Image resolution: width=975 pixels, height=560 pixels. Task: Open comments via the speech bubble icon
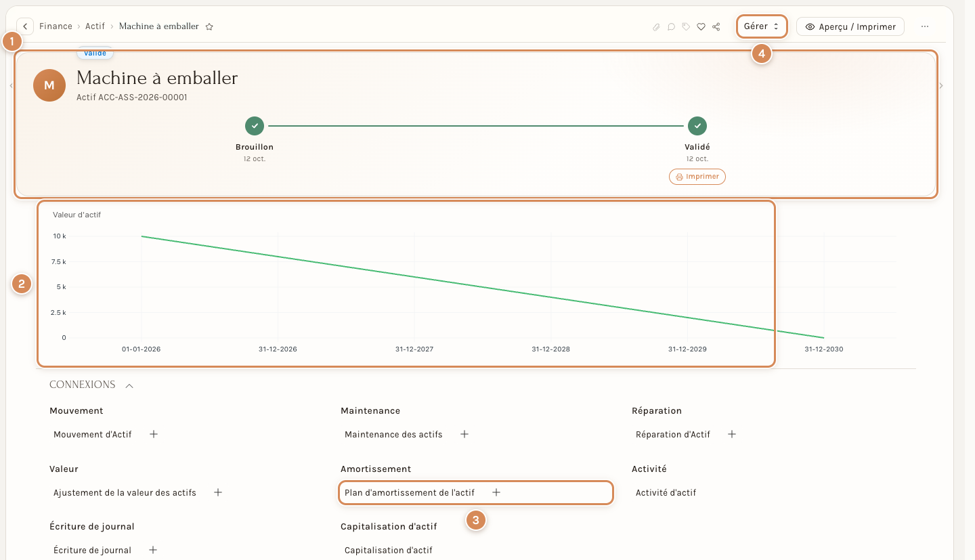click(671, 27)
